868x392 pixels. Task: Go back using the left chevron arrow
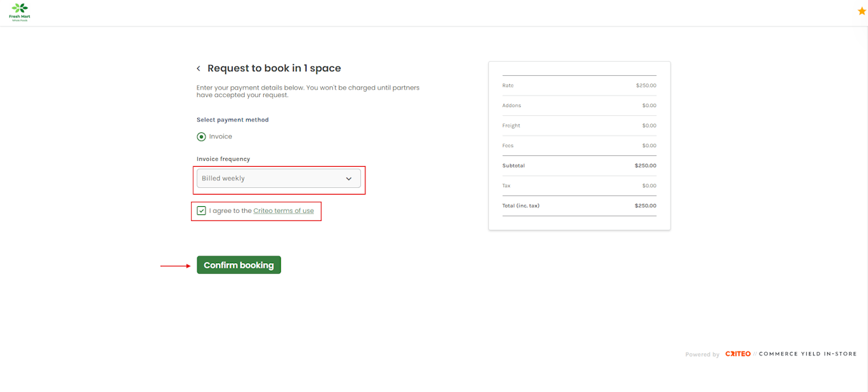pyautogui.click(x=199, y=68)
